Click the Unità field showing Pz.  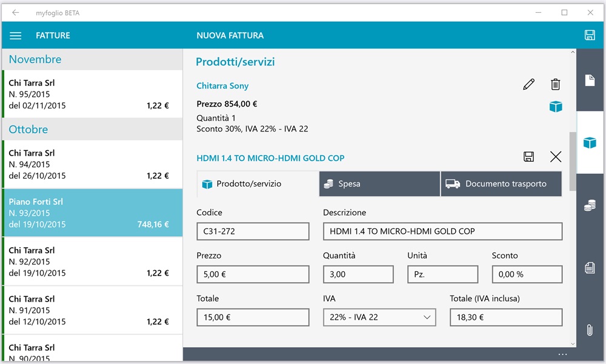coord(442,274)
